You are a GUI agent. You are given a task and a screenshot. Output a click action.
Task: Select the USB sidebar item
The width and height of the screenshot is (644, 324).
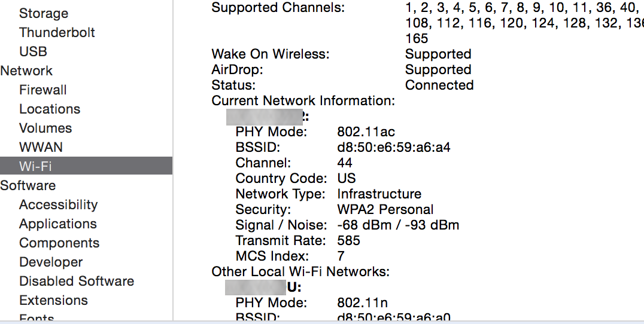coord(34,51)
